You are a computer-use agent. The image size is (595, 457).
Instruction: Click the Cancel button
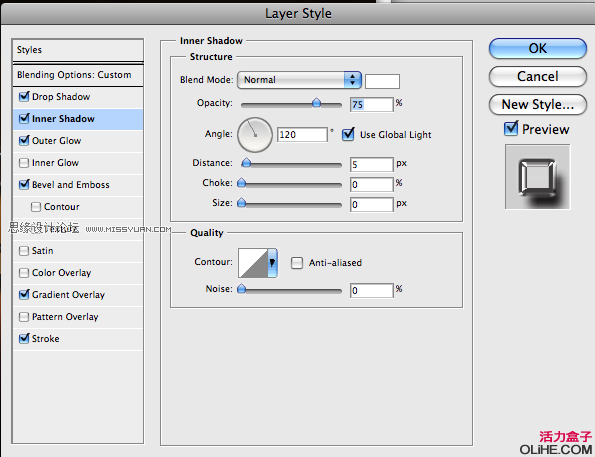coord(538,77)
